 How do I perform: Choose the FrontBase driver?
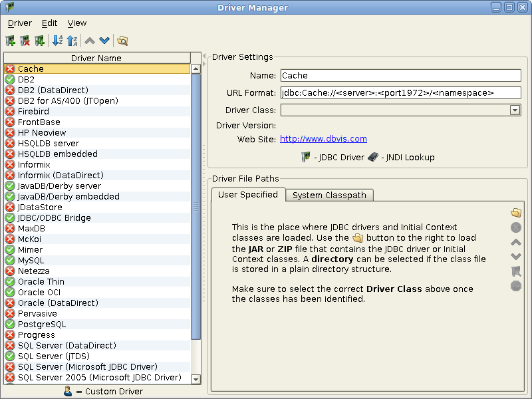click(97, 122)
